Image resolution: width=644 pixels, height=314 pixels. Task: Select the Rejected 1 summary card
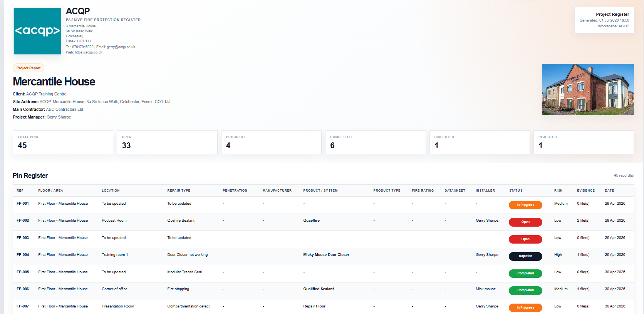(584, 142)
